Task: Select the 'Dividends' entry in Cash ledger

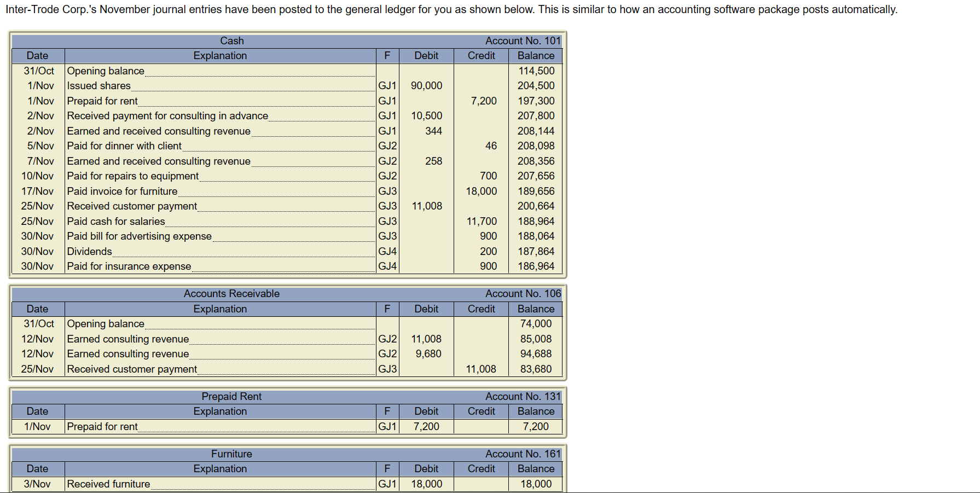Action: coord(90,252)
